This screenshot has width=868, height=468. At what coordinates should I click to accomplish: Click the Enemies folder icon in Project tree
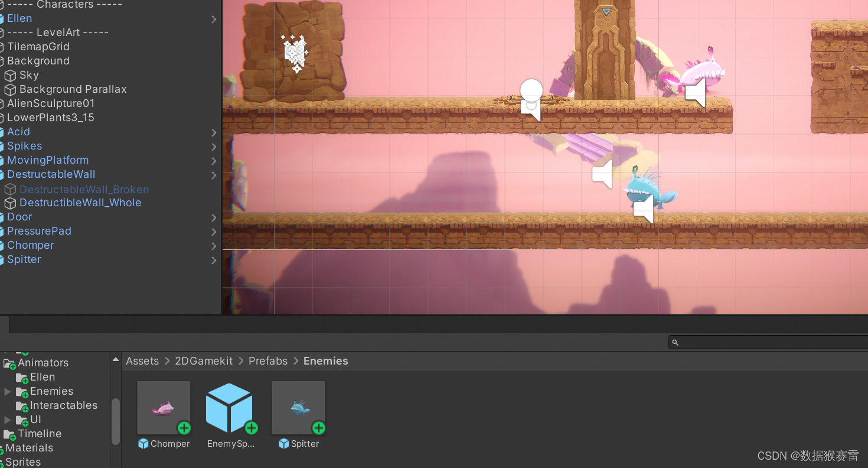tap(22, 392)
